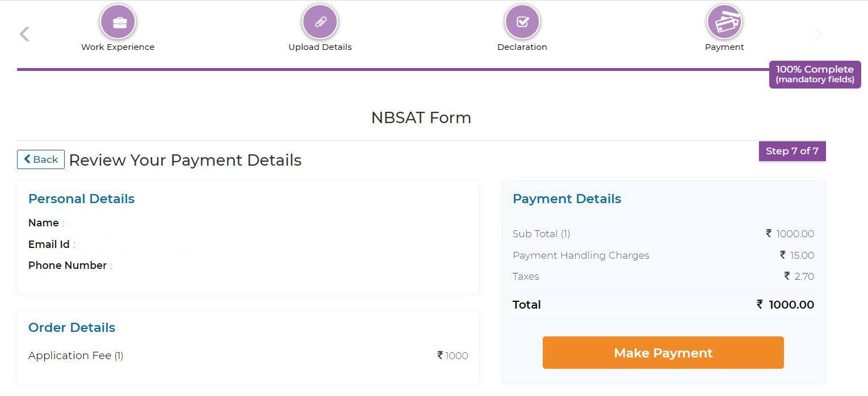Image resolution: width=868 pixels, height=396 pixels.
Task: Collapse the stepper using the left navigation arrow
Action: tap(24, 33)
